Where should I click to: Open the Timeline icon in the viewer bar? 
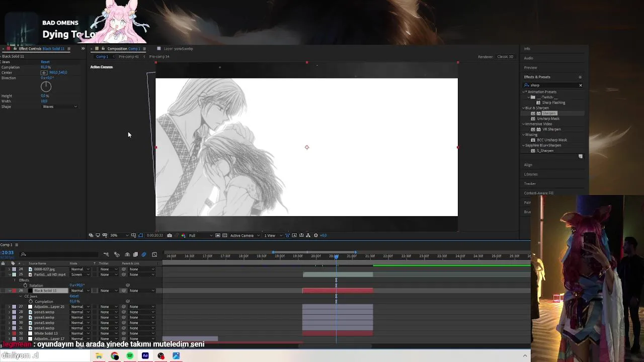coord(301,235)
